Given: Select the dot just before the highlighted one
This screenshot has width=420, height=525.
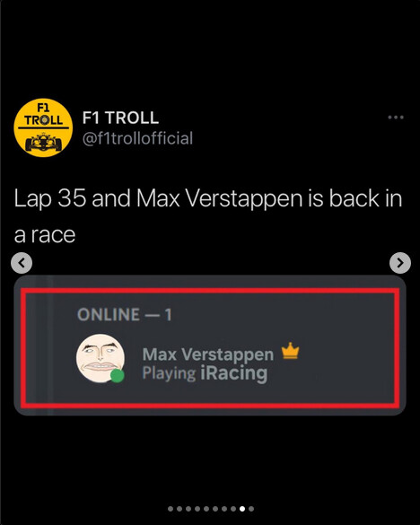Looking at the screenshot, I should point(233,509).
